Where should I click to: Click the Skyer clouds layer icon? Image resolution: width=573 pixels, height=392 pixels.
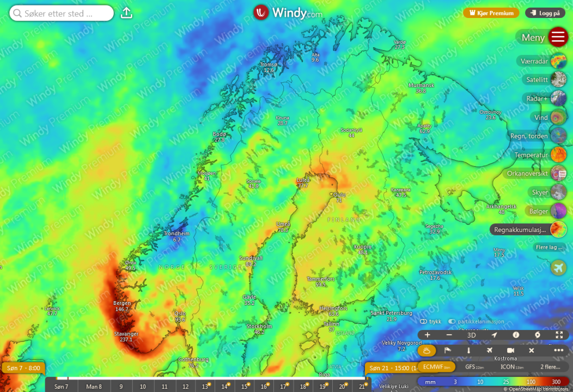[x=558, y=192]
